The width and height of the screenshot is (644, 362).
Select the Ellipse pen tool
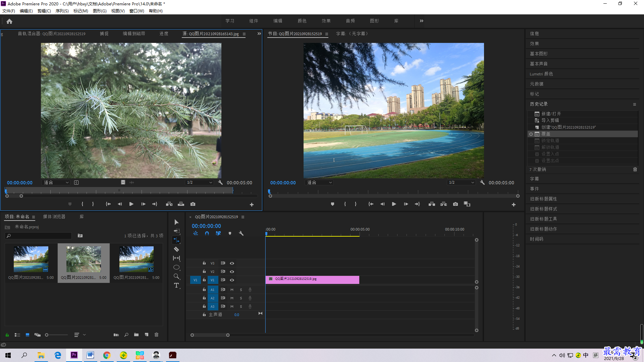(x=176, y=267)
